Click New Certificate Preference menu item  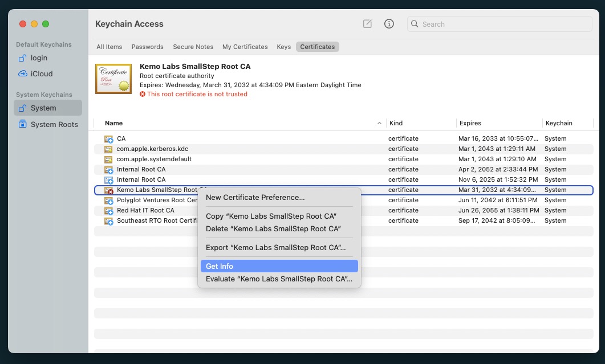coord(255,197)
